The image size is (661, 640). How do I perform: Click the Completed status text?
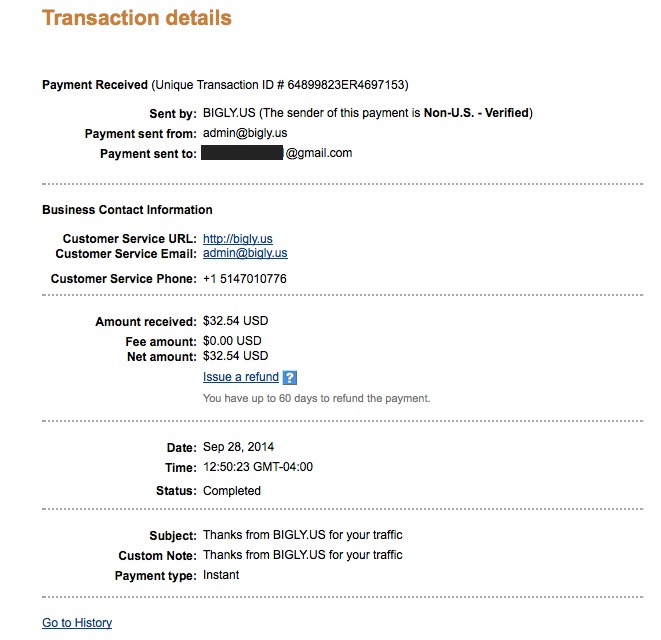[x=232, y=491]
